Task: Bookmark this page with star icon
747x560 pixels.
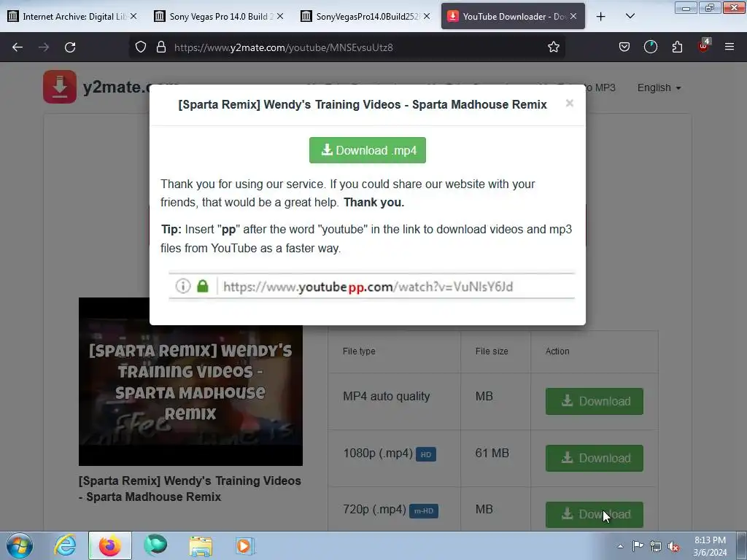Action: (x=553, y=47)
